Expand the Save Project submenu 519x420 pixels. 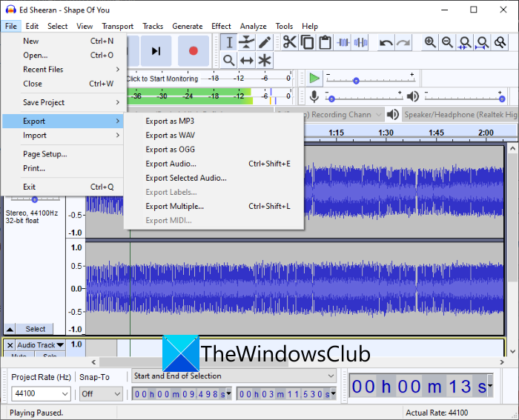pyautogui.click(x=63, y=102)
